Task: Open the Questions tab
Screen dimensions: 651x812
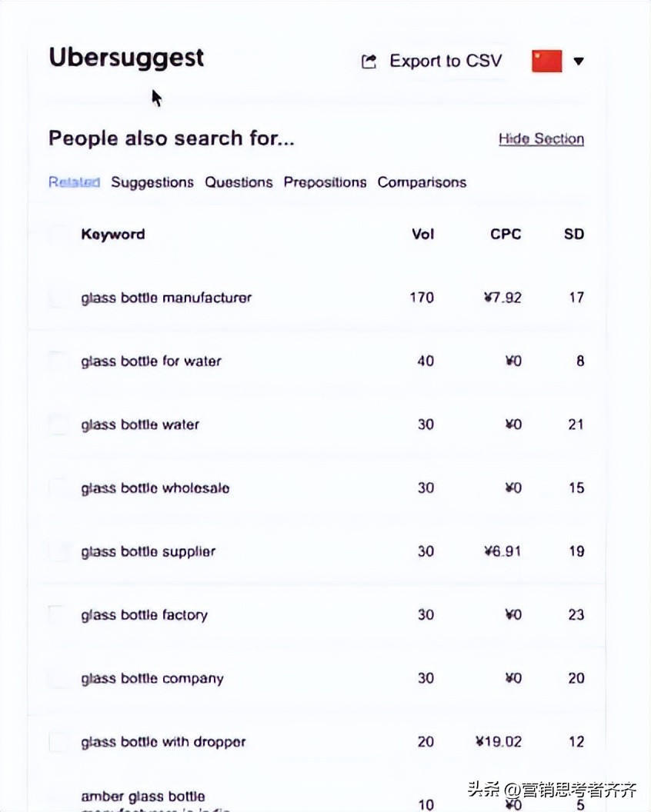Action: pyautogui.click(x=239, y=182)
